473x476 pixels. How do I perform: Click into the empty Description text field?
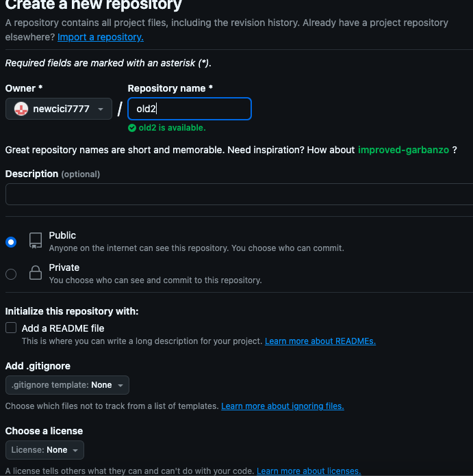(x=239, y=195)
